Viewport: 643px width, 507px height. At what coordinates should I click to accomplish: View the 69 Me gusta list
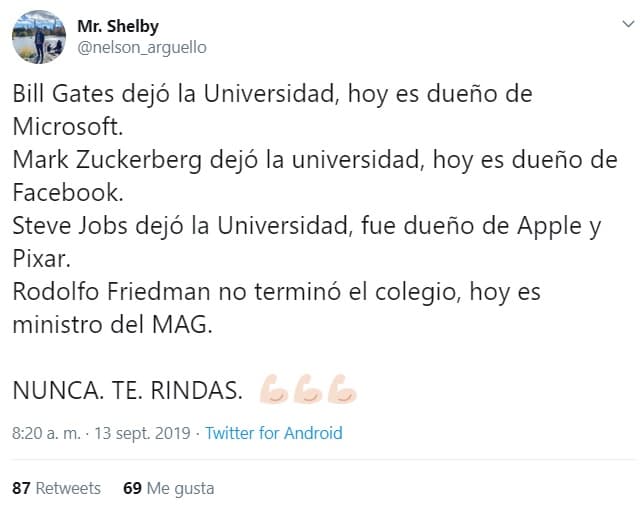pos(168,488)
